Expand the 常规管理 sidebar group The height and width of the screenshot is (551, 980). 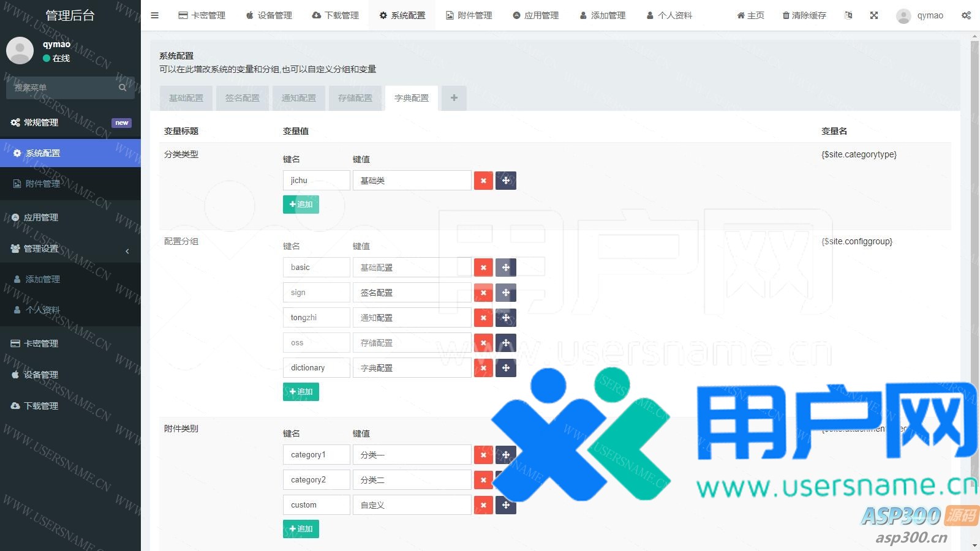click(70, 122)
